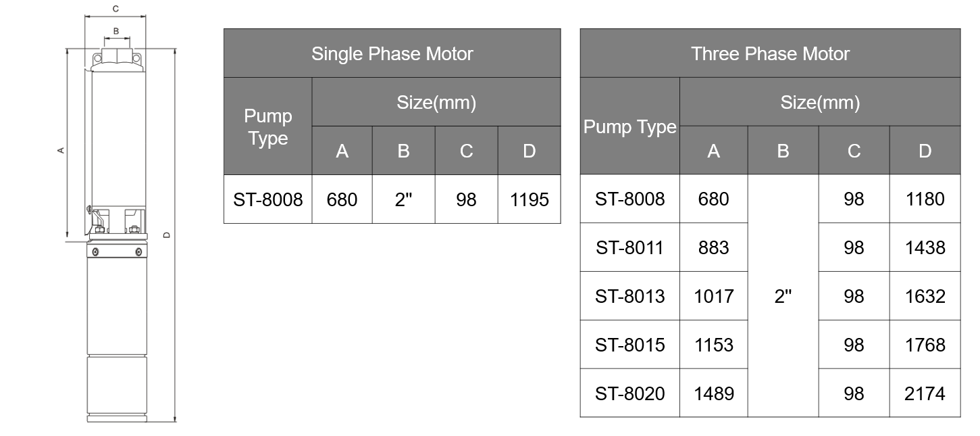
Task: Select the ST-8013 pump type cell
Action: [x=629, y=296]
